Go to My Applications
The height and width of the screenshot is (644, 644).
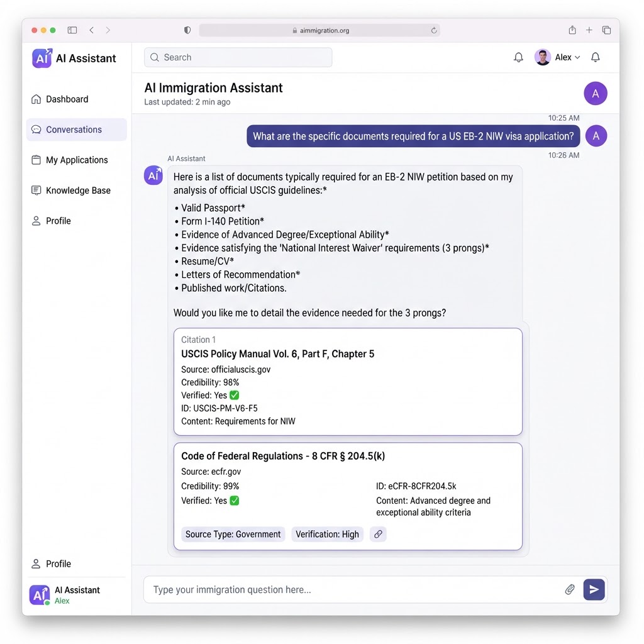tap(77, 160)
